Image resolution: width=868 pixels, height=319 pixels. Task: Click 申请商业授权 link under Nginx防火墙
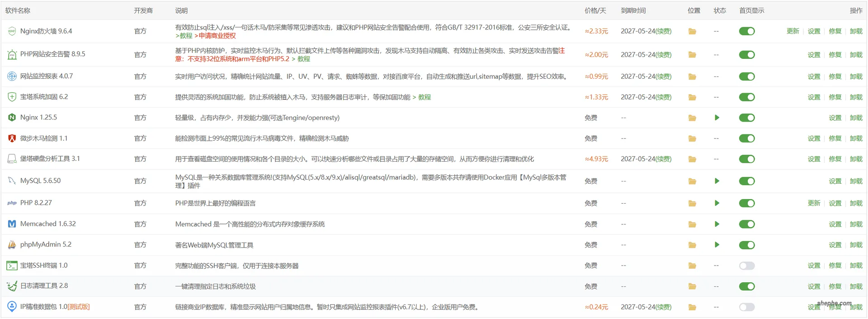point(217,36)
